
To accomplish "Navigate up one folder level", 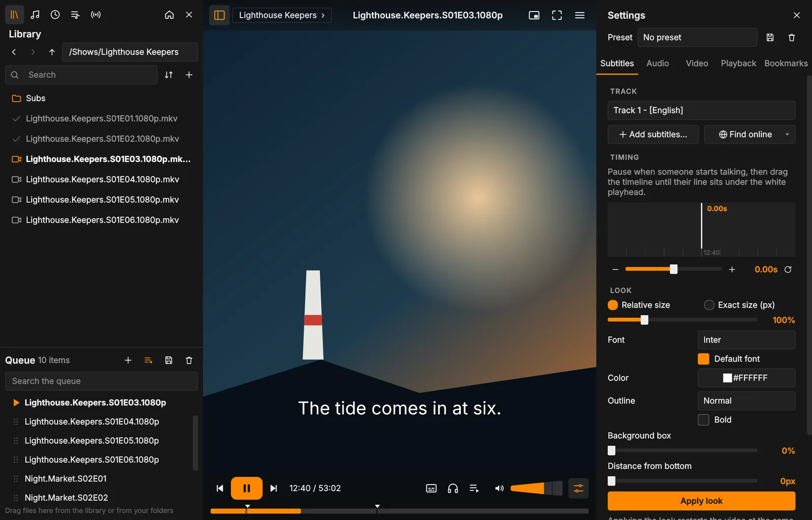I will 52,52.
